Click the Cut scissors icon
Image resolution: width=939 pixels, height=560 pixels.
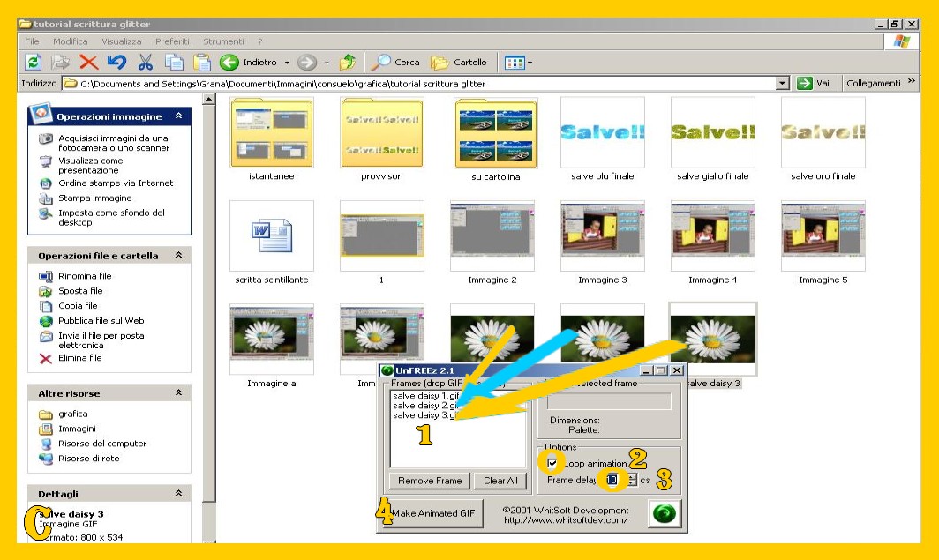tap(146, 63)
